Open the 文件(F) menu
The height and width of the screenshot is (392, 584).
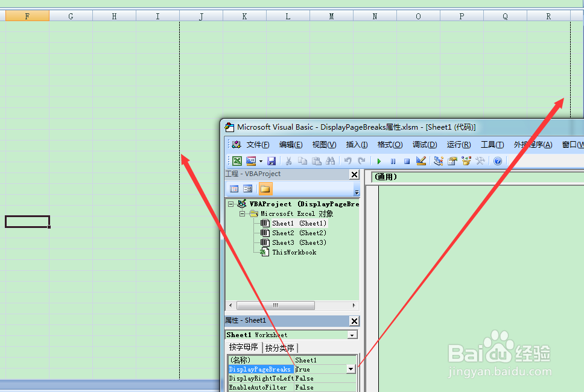(x=258, y=145)
